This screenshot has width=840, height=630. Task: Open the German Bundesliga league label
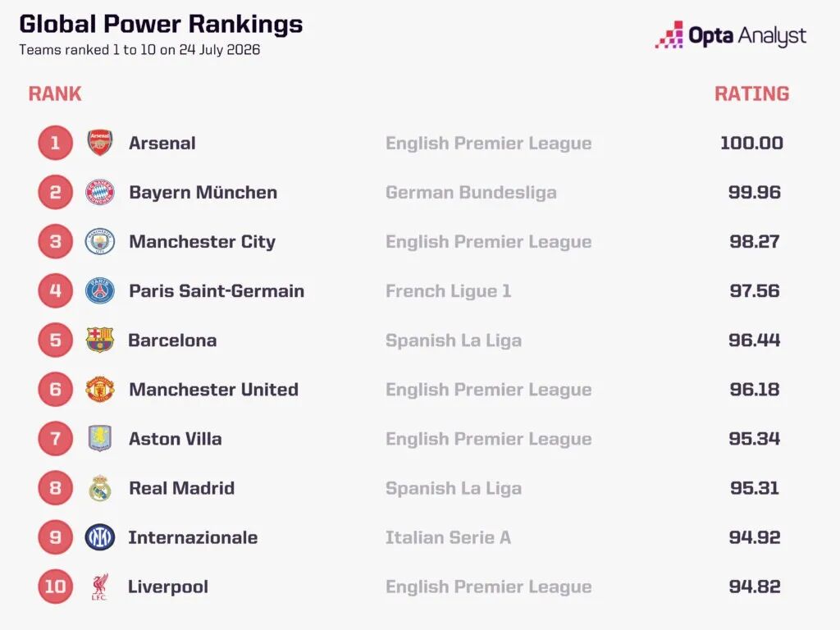pos(471,192)
